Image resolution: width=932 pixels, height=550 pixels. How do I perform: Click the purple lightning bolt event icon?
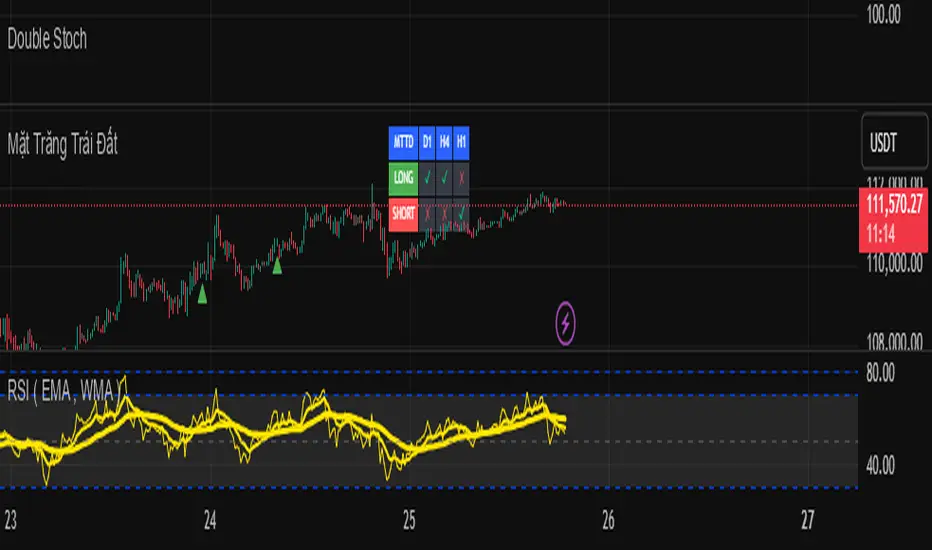(565, 323)
